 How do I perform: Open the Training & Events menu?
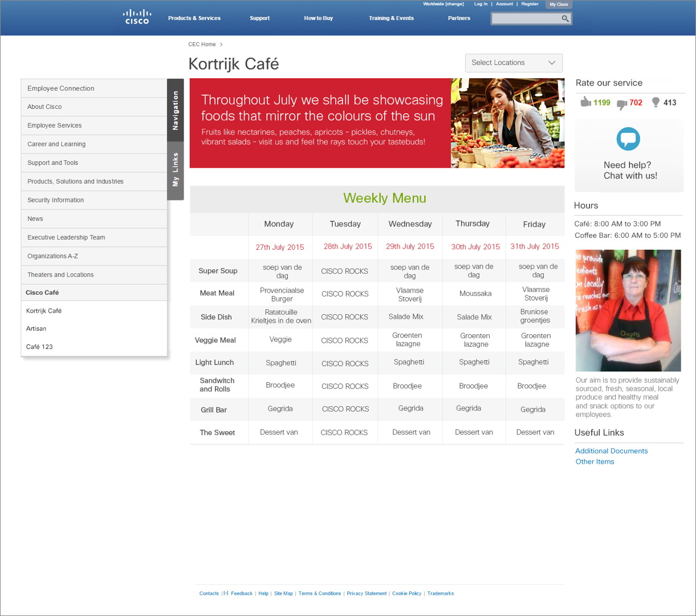(x=391, y=18)
